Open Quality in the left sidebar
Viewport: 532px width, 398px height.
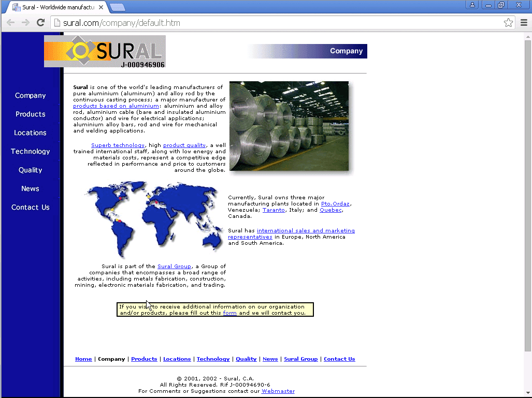[30, 170]
